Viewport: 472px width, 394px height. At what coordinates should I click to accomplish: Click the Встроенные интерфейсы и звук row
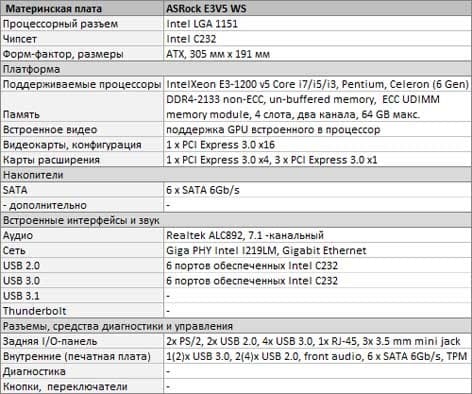236,220
